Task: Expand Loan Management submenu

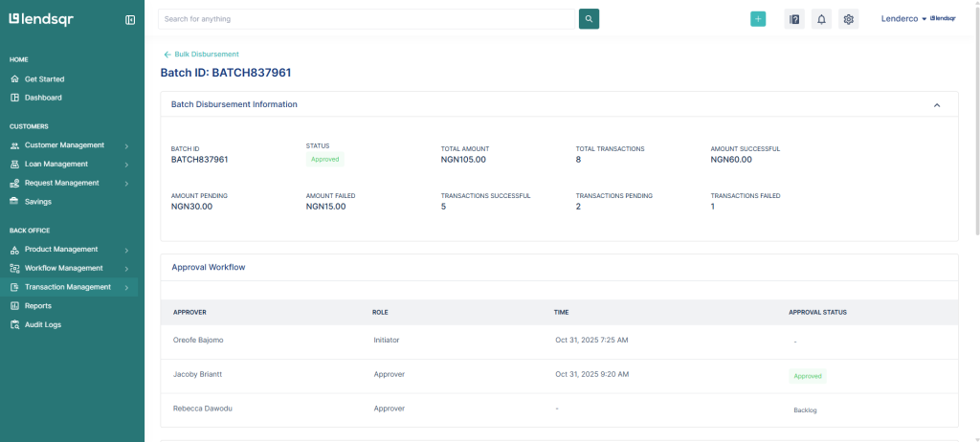Action: pos(126,165)
